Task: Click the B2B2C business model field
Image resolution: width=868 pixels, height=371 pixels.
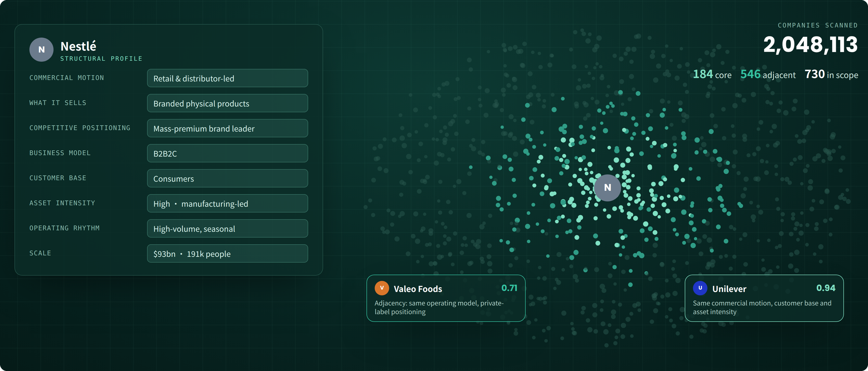Action: tap(227, 153)
